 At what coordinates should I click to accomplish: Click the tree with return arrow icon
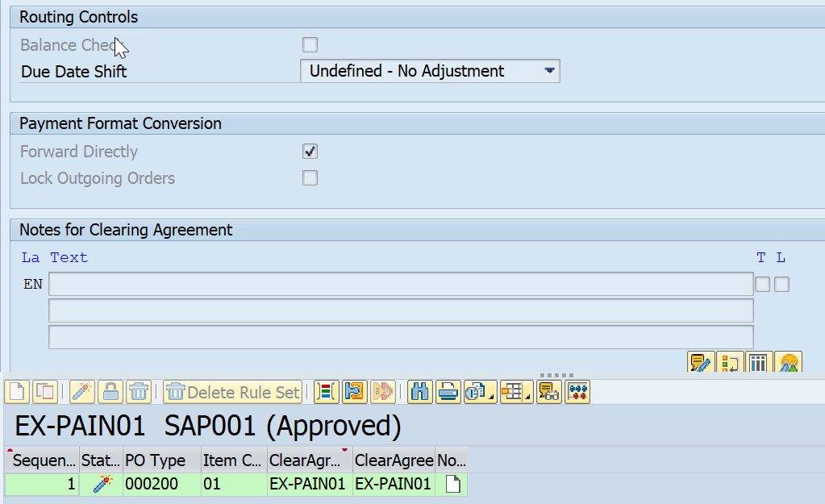(x=730, y=362)
